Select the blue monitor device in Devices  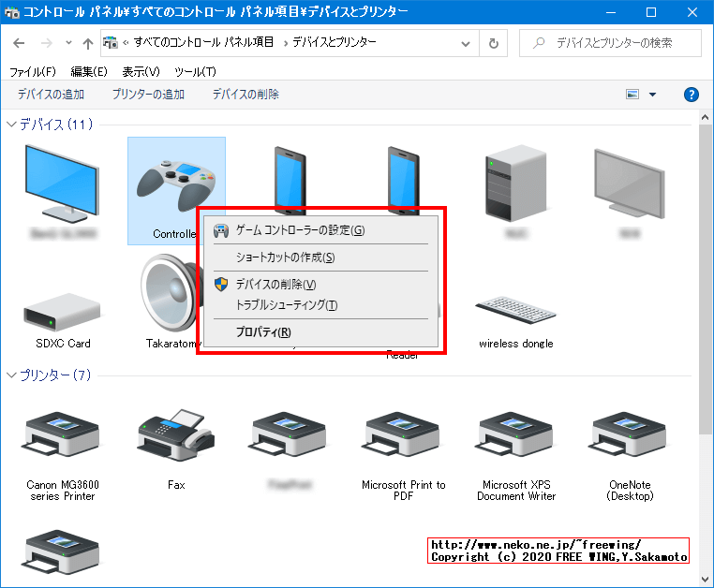click(x=63, y=184)
